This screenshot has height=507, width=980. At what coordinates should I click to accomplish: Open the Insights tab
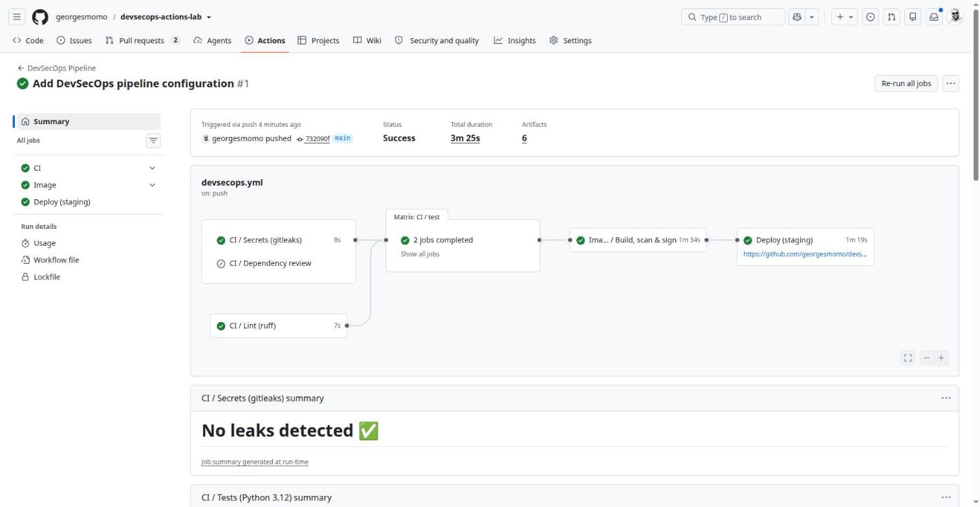pos(515,40)
